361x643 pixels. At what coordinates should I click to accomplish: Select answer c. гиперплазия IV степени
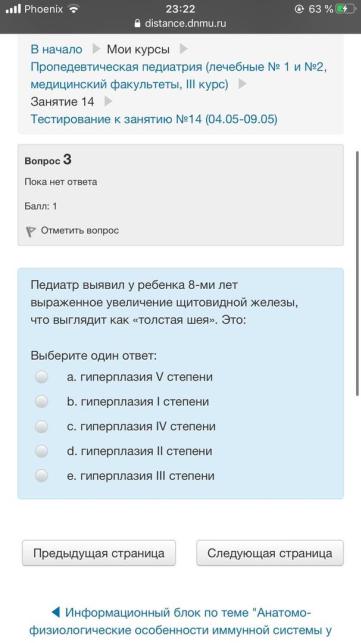[x=41, y=426]
